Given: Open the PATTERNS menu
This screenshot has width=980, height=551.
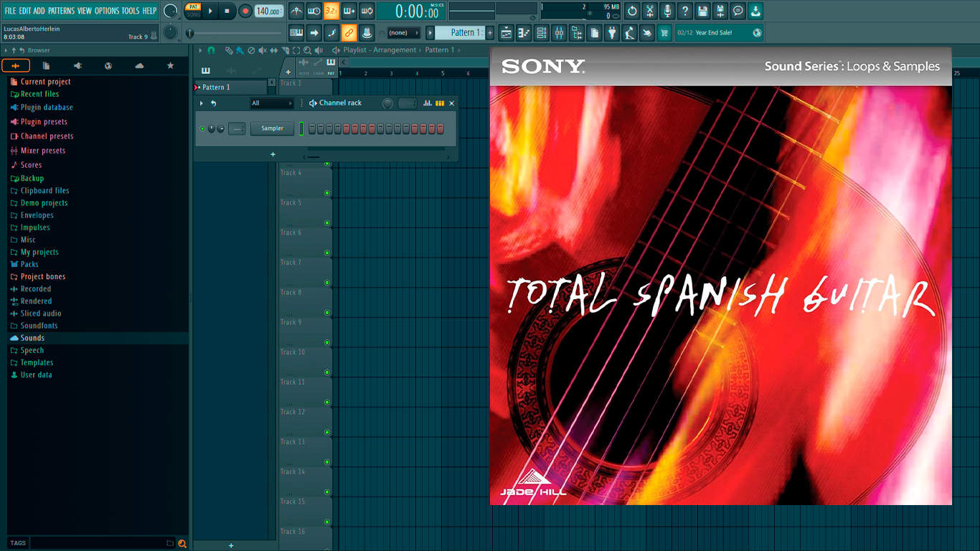Looking at the screenshot, I should pos(61,11).
